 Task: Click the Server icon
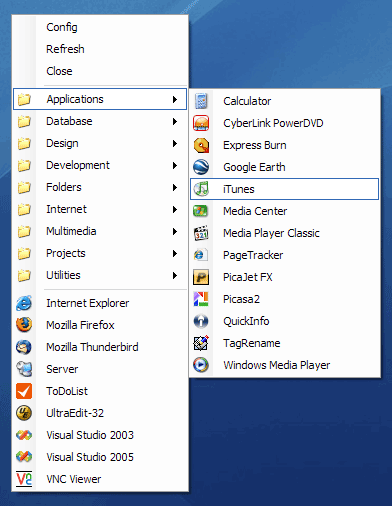(24, 369)
